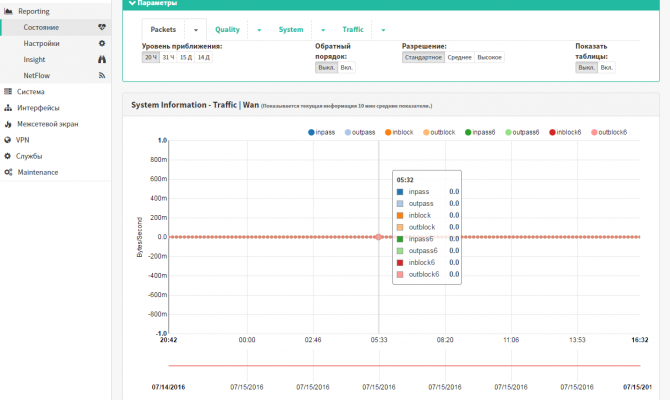Click the RSS icon beside NetFlow
This screenshot has width=670, height=400.
coord(102,75)
